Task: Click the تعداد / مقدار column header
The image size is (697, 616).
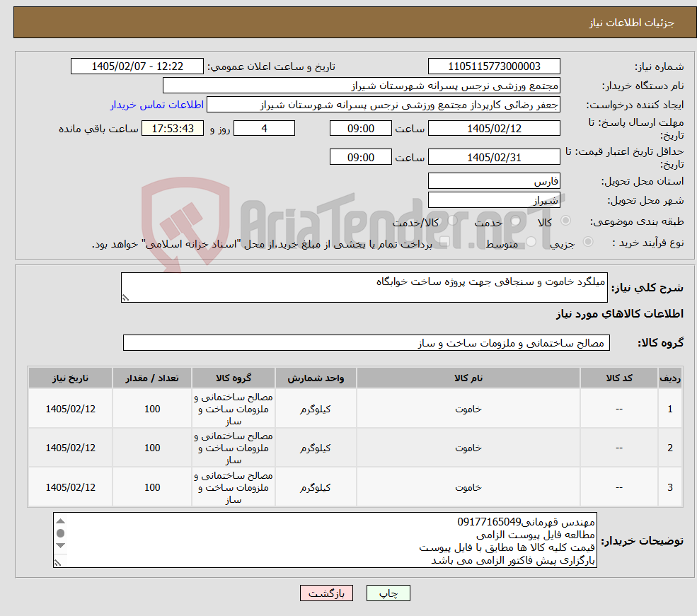Action: (x=152, y=378)
